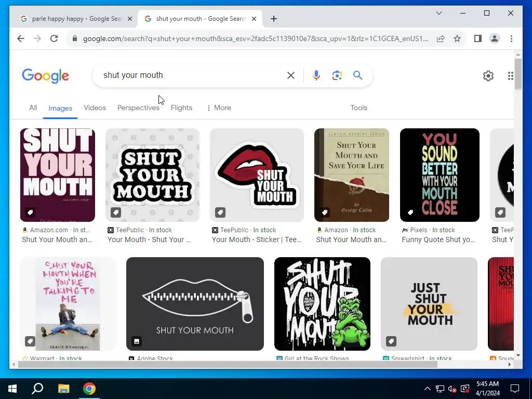Click the address bar URL
The image size is (532, 399).
256,38
